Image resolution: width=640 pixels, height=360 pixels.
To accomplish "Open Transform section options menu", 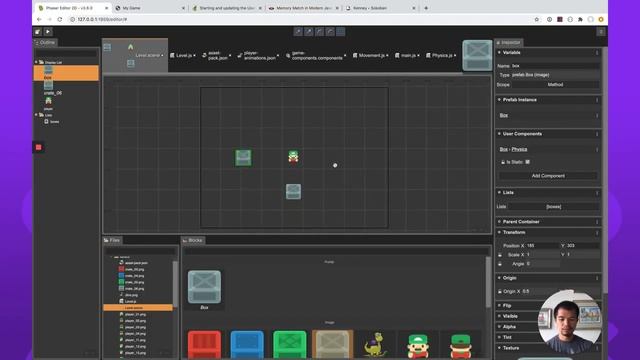I will coord(597,233).
